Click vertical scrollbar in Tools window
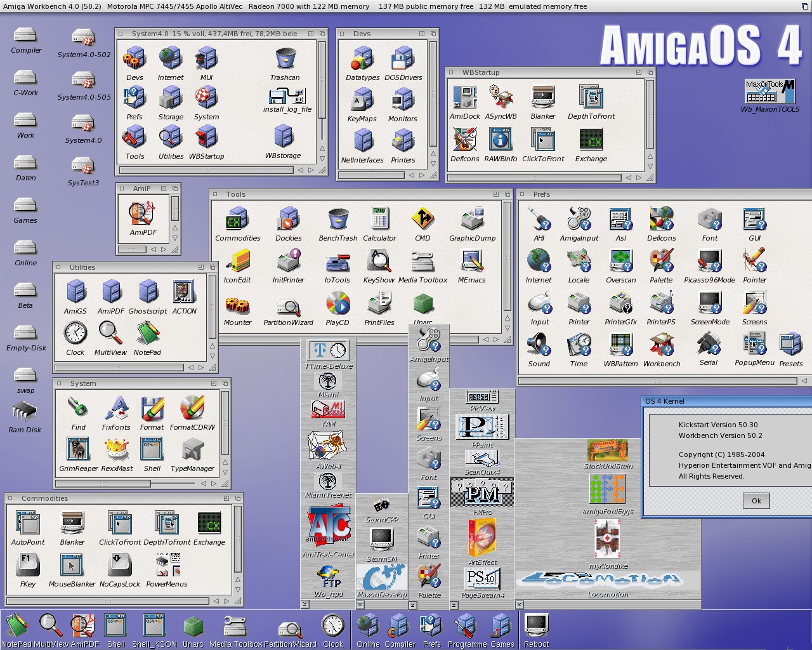Image resolution: width=812 pixels, height=650 pixels. pyautogui.click(x=507, y=255)
